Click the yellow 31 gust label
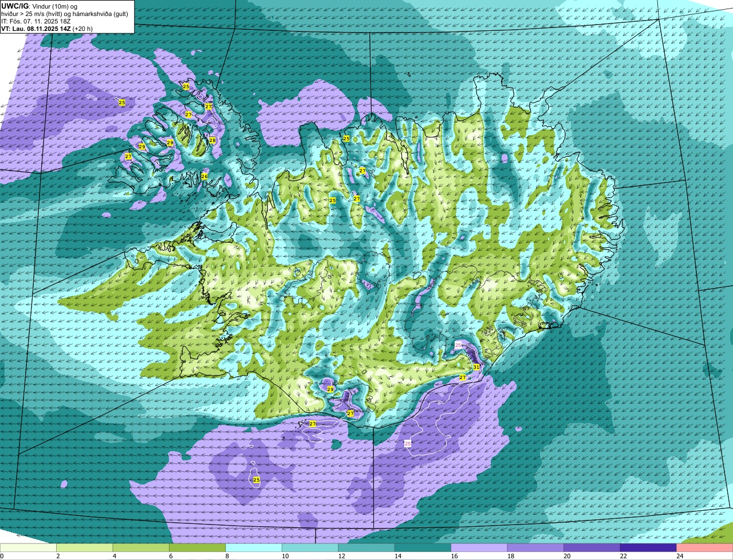733x560 pixels. pyautogui.click(x=476, y=367)
